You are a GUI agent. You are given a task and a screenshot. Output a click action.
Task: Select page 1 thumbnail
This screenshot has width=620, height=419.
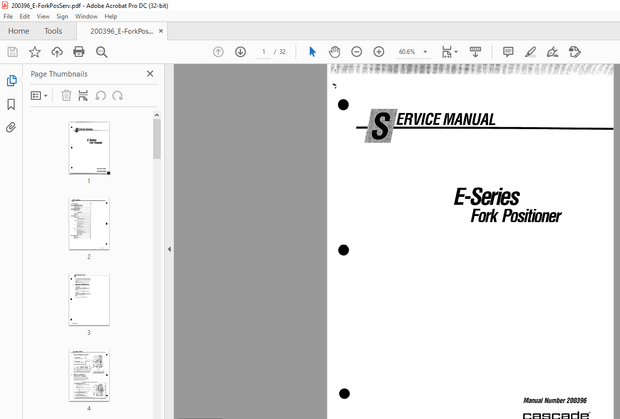pyautogui.click(x=89, y=148)
